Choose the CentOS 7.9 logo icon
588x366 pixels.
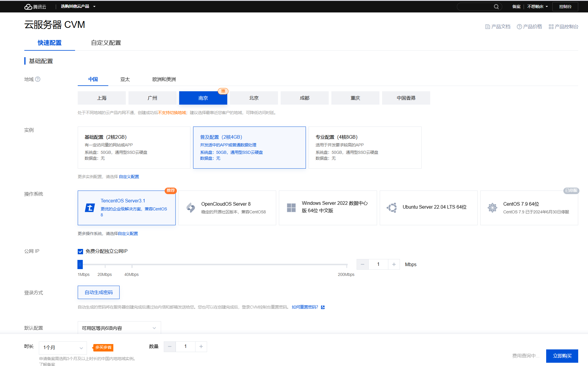(492, 208)
